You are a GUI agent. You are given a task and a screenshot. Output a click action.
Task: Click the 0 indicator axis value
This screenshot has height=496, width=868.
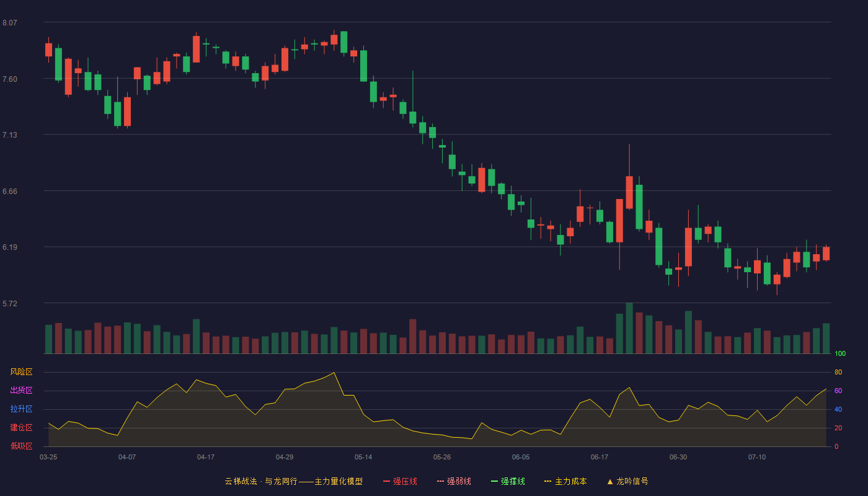click(x=836, y=446)
